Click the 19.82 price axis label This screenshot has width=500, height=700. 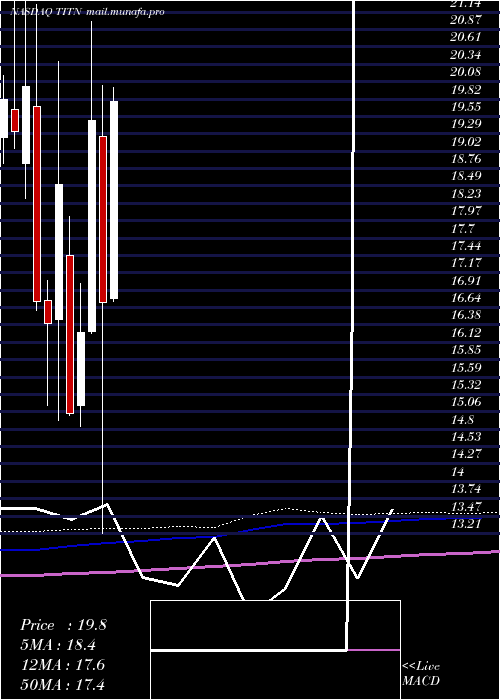[466, 89]
